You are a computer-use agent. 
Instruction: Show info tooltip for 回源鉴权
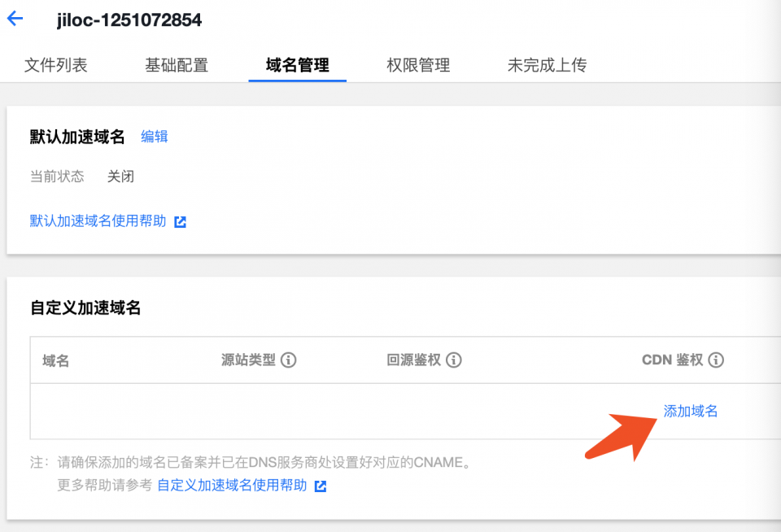(x=454, y=360)
